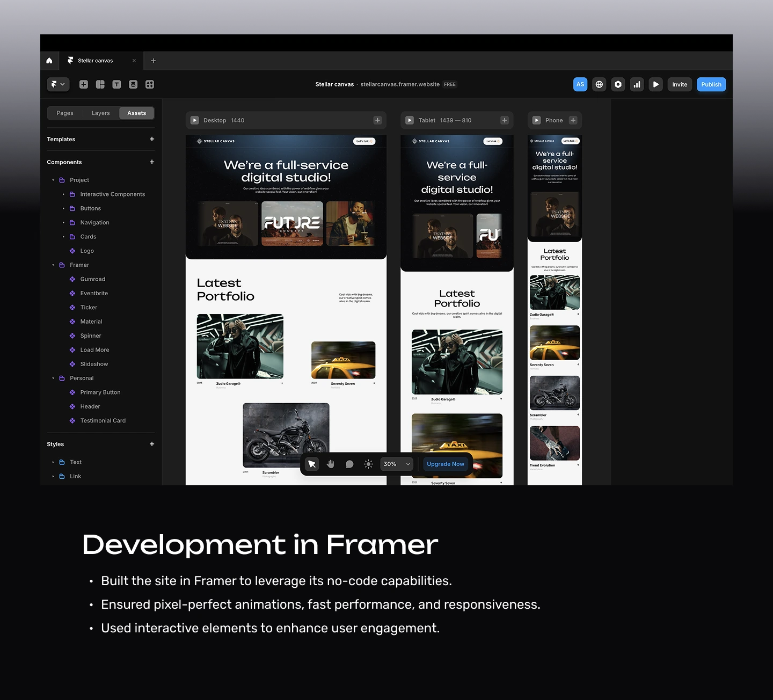This screenshot has height=700, width=773.
Task: Select the Trend Evolution image in Phone frame
Action: tap(555, 443)
